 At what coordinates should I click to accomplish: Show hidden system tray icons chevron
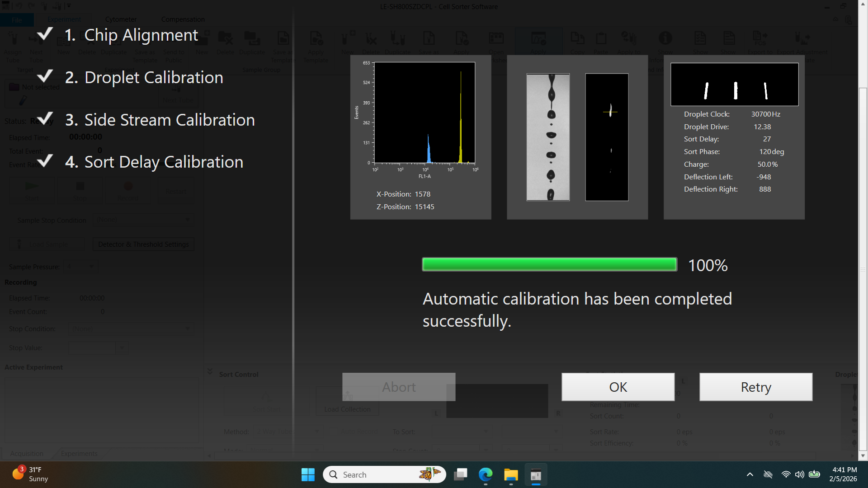tap(750, 474)
